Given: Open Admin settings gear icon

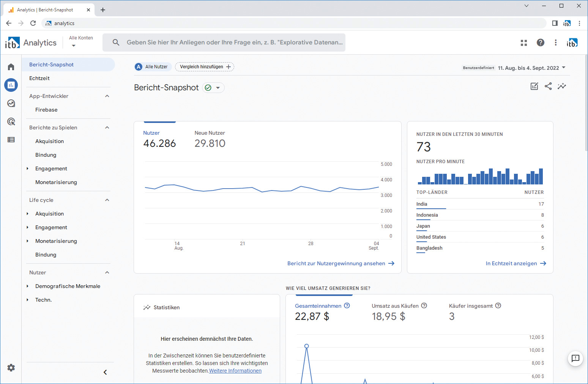Looking at the screenshot, I should tap(11, 368).
